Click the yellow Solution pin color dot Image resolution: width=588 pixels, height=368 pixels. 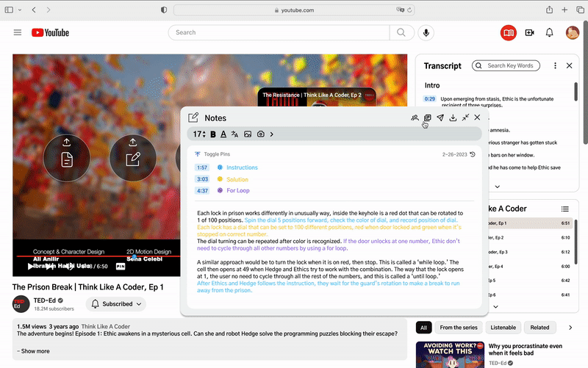[x=220, y=179]
